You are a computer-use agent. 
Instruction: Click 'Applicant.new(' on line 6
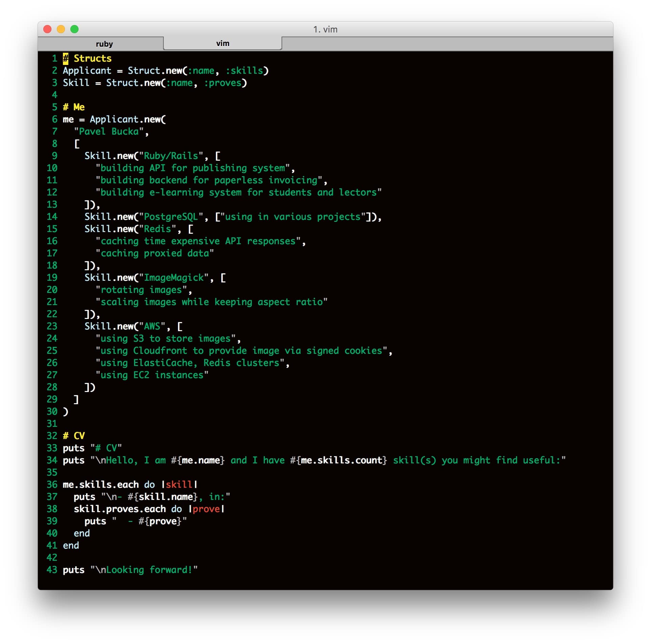pos(128,119)
